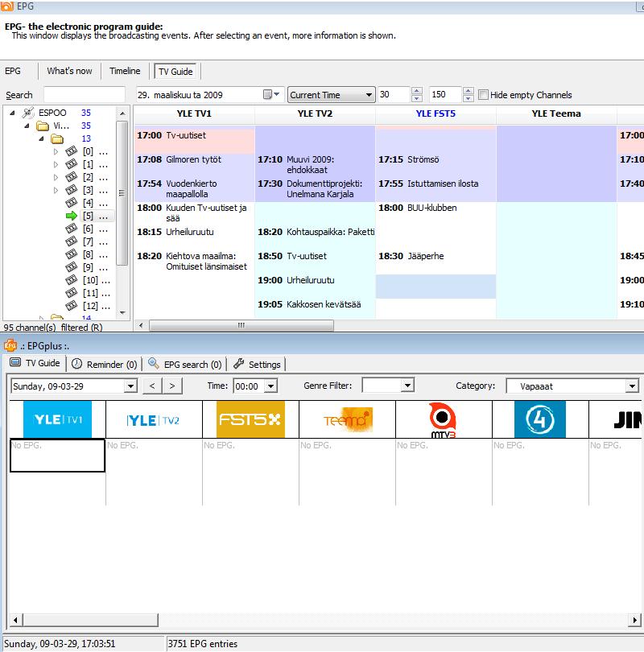Go to the next day with > button

click(x=172, y=386)
